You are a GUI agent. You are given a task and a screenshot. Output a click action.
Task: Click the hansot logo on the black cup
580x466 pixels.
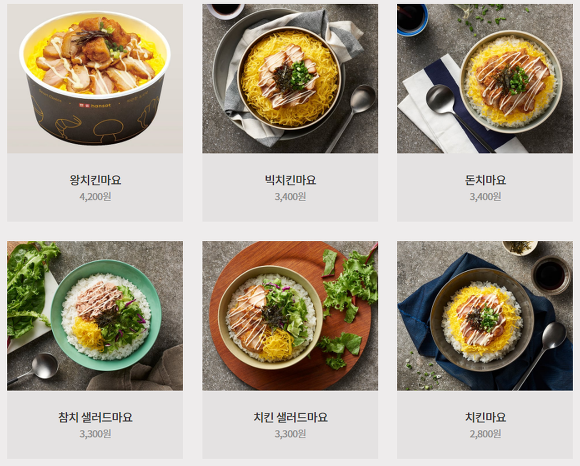tap(95, 105)
